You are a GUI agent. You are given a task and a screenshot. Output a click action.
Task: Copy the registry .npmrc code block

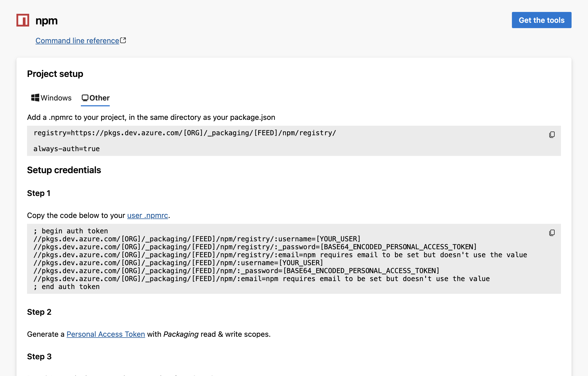pos(552,135)
